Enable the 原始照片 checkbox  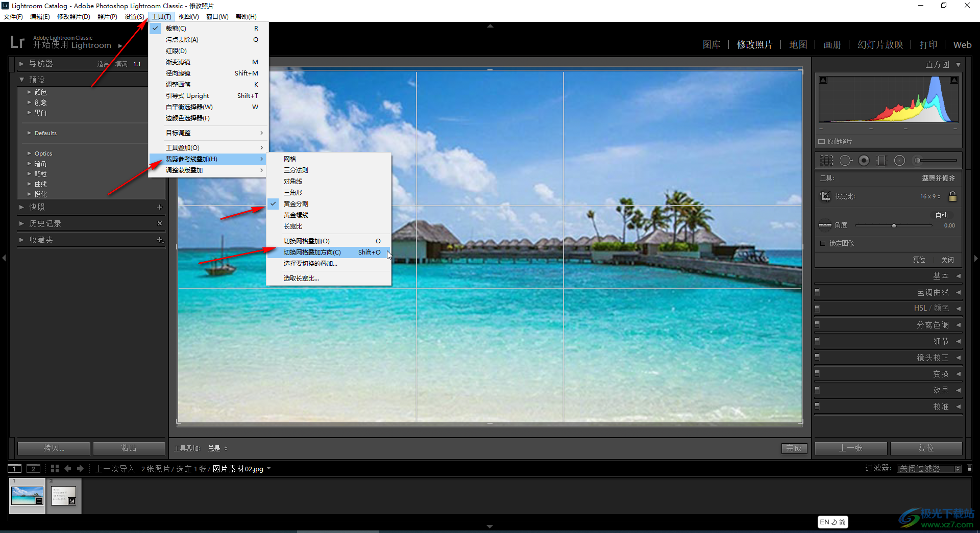coord(822,141)
